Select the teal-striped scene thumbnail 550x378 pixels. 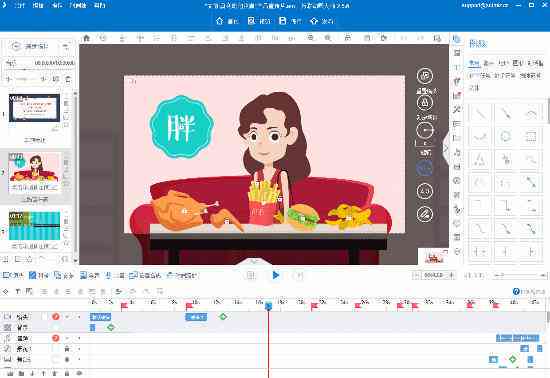tap(34, 226)
